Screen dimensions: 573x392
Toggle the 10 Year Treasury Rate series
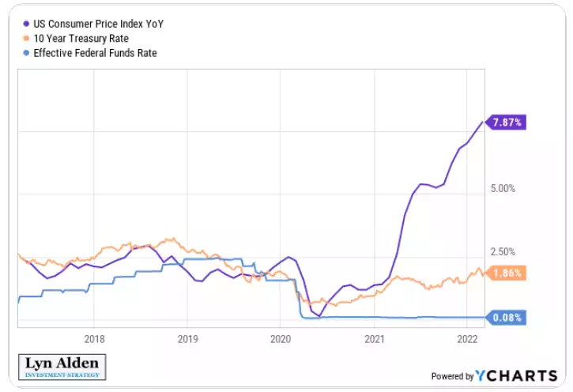[81, 38]
